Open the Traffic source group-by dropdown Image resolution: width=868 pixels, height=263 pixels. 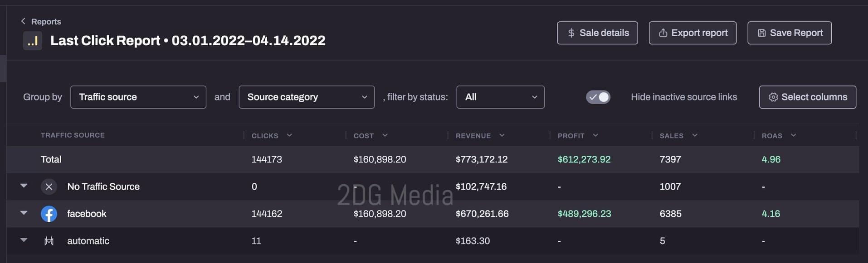[138, 97]
